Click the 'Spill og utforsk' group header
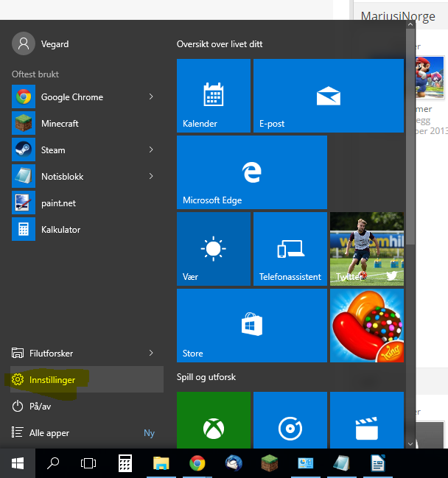This screenshot has height=478, width=448. click(x=206, y=377)
